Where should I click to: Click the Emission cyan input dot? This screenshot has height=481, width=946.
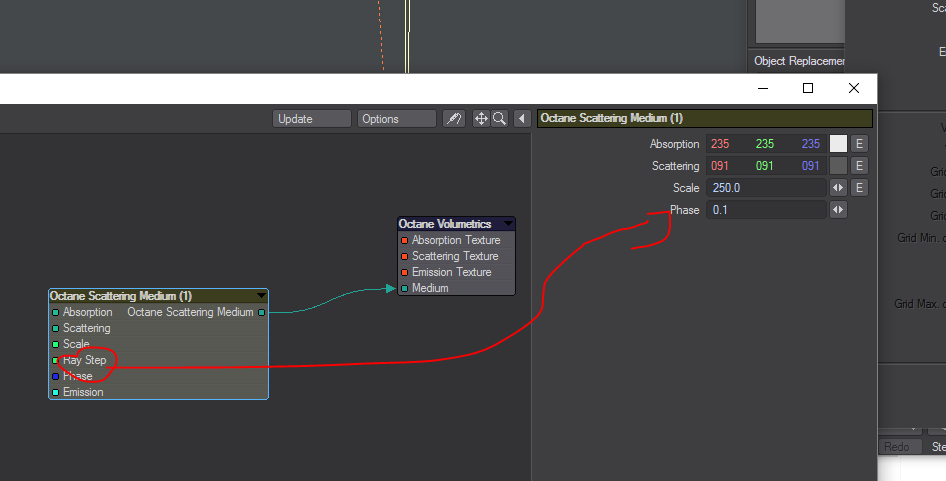click(56, 392)
